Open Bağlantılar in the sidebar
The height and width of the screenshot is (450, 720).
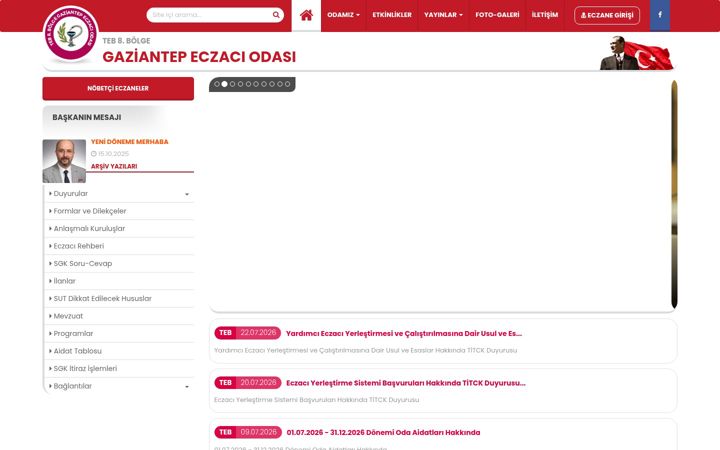[73, 386]
